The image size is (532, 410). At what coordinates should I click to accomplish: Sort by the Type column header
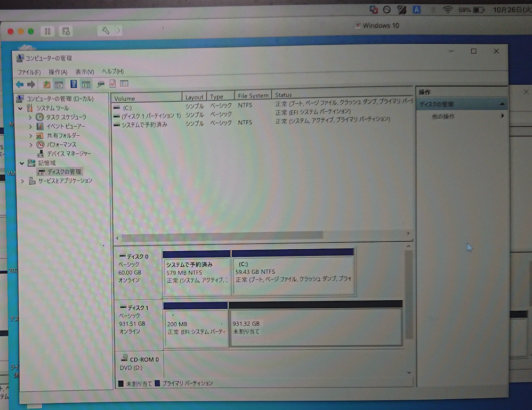pyautogui.click(x=221, y=96)
